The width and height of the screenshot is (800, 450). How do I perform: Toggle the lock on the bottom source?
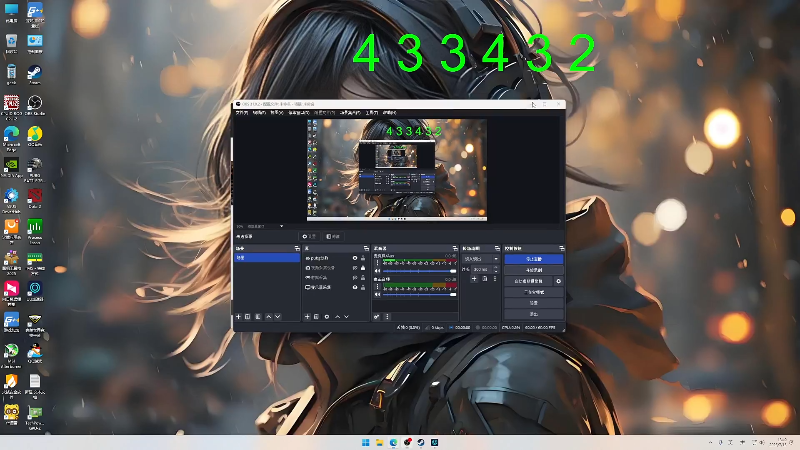(x=363, y=287)
